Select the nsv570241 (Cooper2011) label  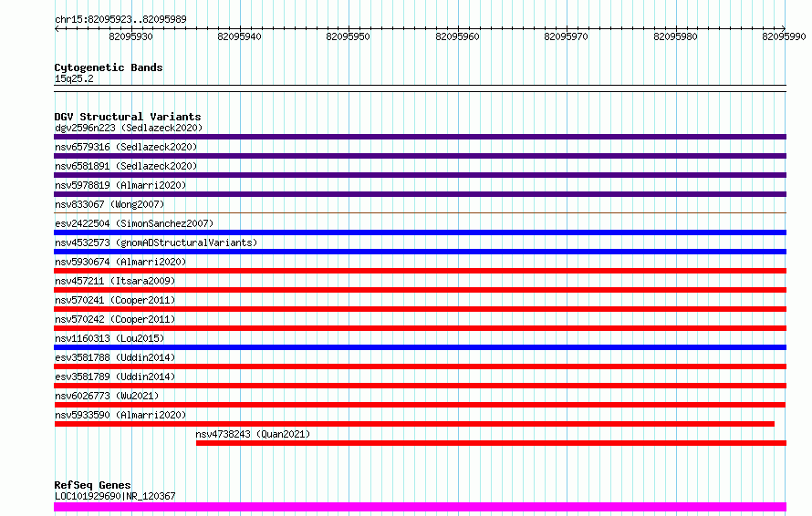[x=115, y=300]
